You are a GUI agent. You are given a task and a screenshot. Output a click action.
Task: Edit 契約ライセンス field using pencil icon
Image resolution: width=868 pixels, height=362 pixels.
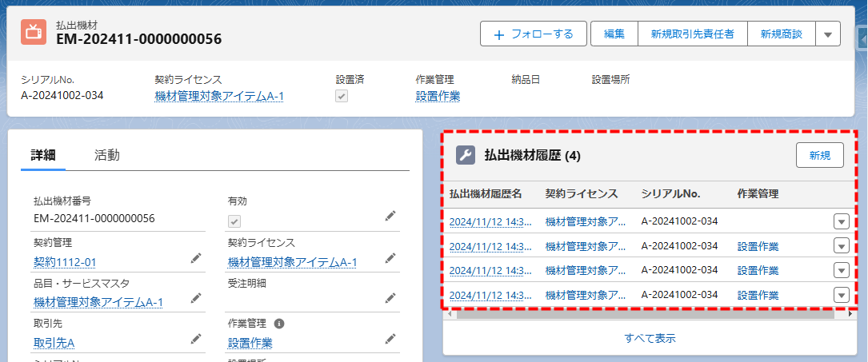[390, 257]
